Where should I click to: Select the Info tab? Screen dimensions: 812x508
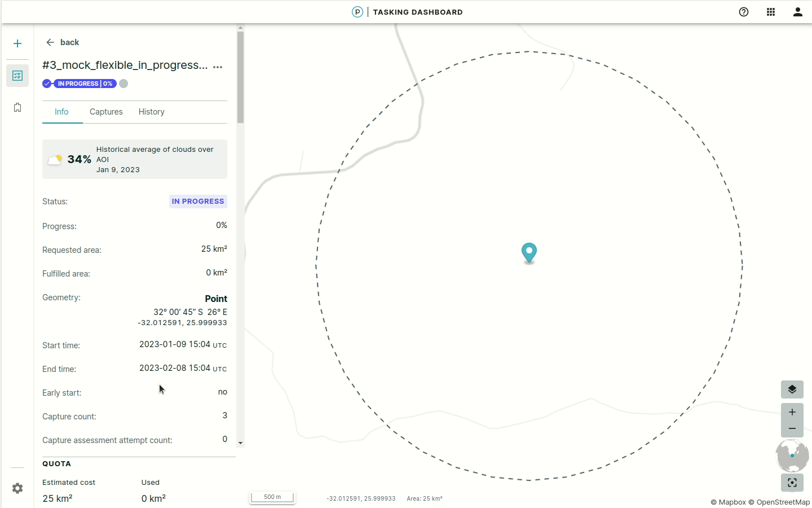[61, 112]
